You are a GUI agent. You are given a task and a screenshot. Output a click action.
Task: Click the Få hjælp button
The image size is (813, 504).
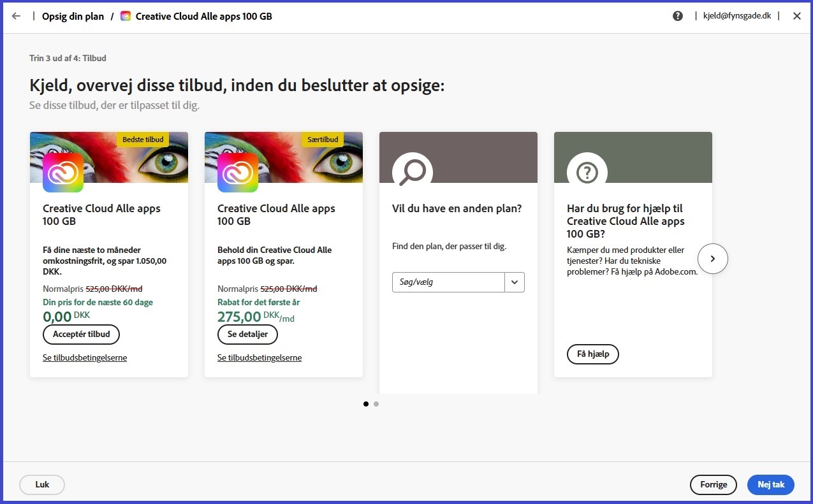point(593,354)
